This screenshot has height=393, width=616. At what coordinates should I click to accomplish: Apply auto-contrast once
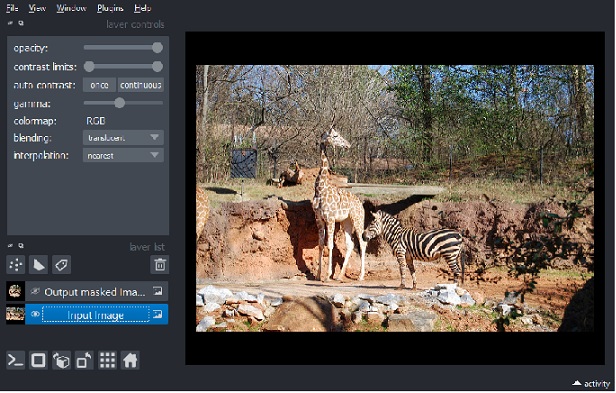click(x=99, y=85)
